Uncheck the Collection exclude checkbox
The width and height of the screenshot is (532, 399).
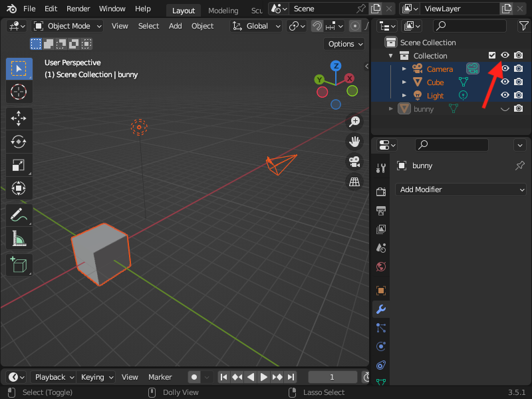(x=492, y=55)
